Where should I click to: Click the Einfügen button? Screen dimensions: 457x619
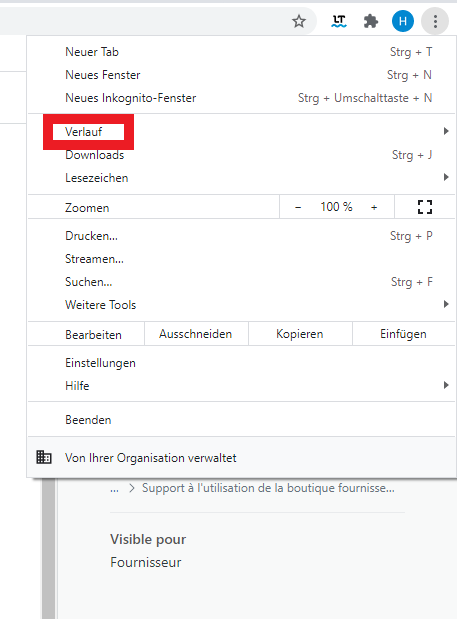coord(403,334)
